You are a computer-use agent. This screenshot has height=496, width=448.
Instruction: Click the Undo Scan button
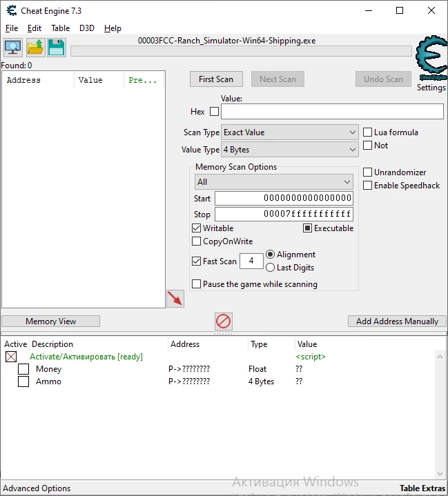(383, 79)
